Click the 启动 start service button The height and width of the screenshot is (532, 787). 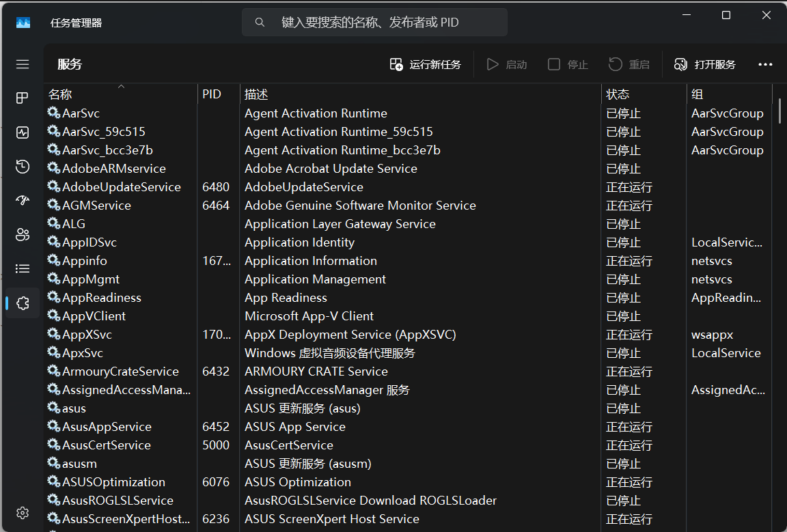[x=507, y=64]
